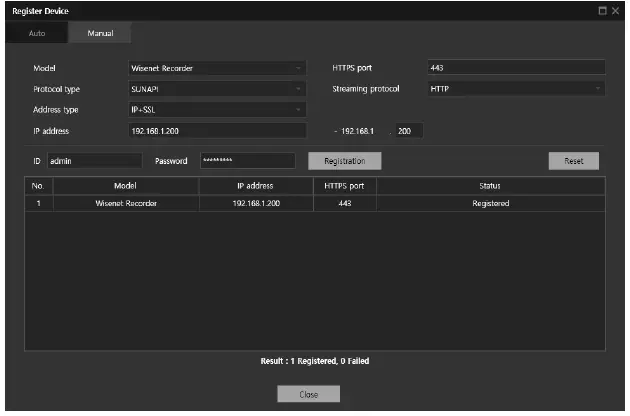
Task: Click the Registration button
Action: pos(344,161)
